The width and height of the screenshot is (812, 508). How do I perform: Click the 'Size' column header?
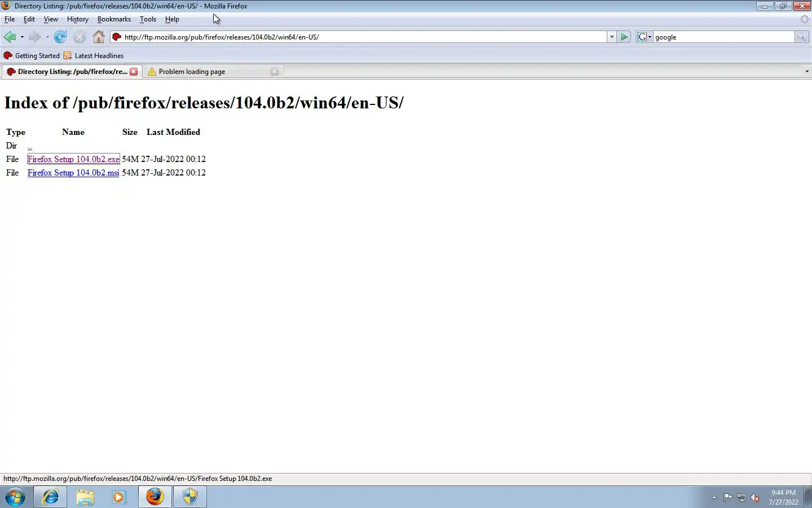pyautogui.click(x=130, y=132)
